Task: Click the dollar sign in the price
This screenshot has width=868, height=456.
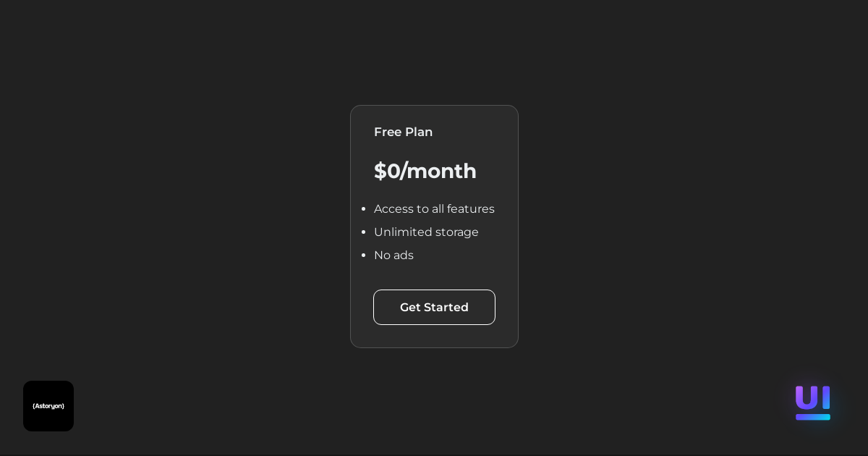Action: [381, 171]
